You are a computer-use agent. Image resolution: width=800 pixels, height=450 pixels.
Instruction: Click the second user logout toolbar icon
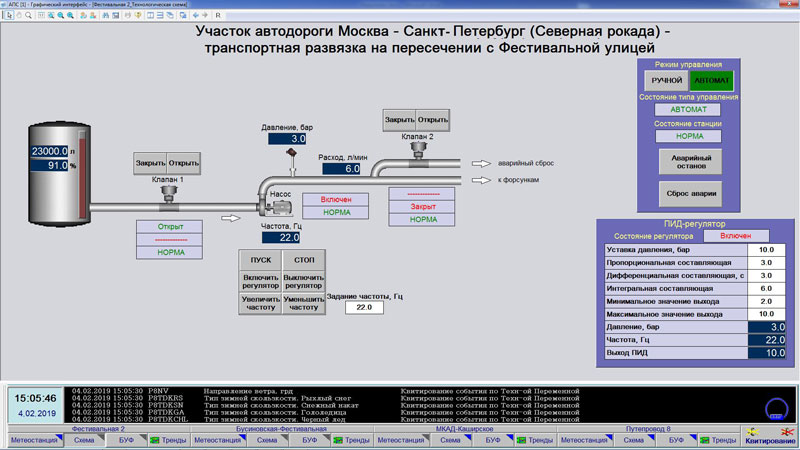tap(92, 15)
